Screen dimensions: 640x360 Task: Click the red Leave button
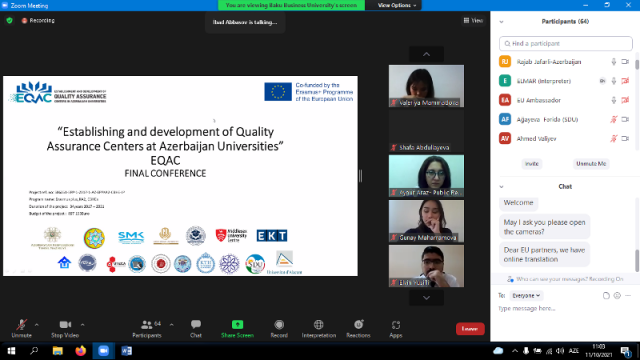(x=470, y=329)
